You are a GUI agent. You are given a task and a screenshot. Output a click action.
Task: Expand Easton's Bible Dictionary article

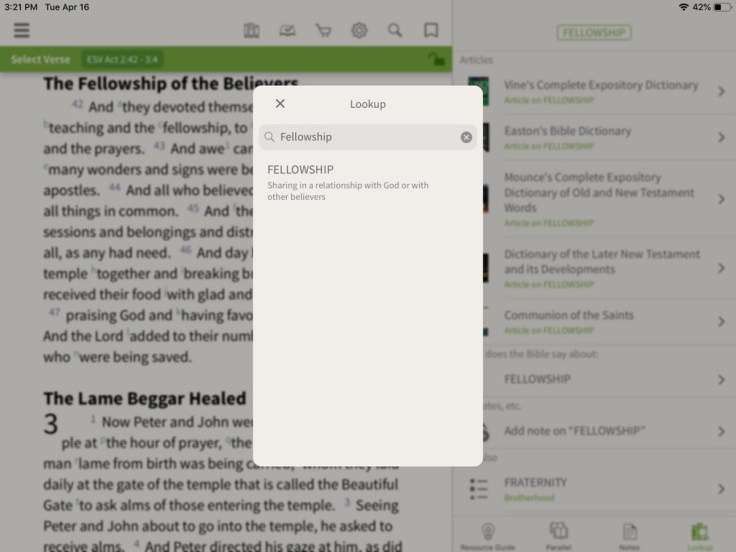pos(720,137)
